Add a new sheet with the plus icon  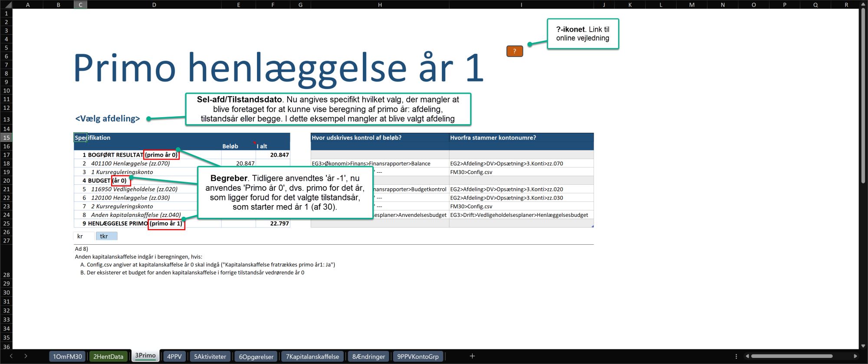point(472,356)
